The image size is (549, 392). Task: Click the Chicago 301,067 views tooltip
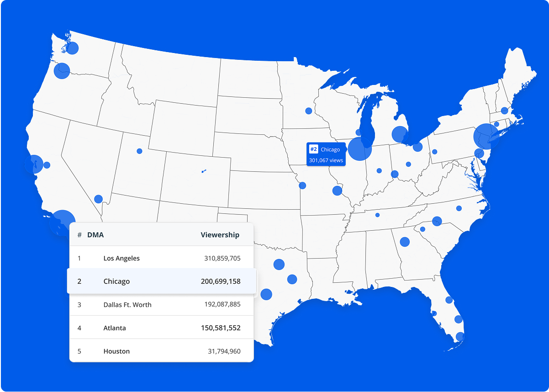click(x=326, y=160)
